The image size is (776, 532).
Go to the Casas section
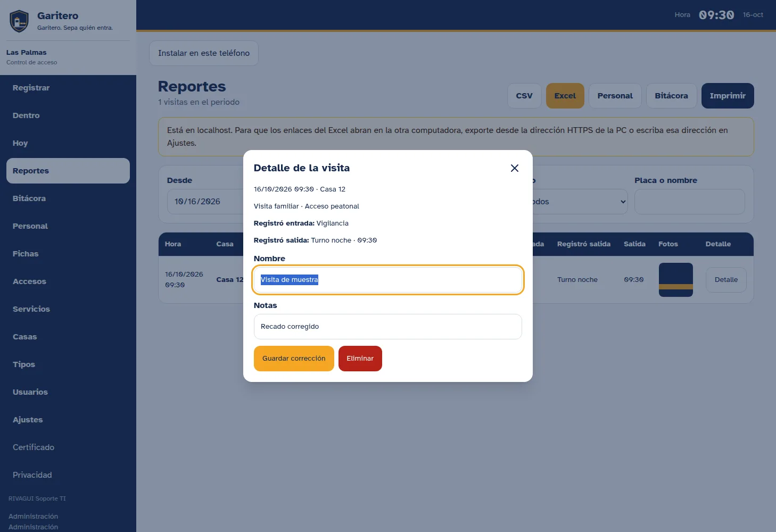(x=68, y=337)
